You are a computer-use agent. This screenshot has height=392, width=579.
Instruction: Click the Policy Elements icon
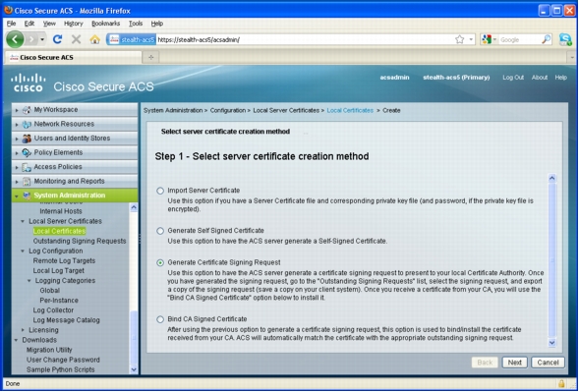27,153
